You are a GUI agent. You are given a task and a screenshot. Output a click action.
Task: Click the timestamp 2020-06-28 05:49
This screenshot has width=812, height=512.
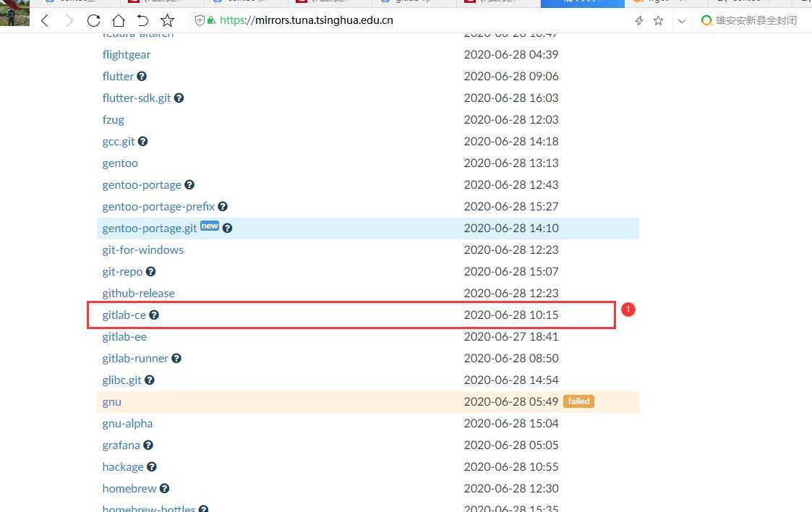tap(511, 402)
